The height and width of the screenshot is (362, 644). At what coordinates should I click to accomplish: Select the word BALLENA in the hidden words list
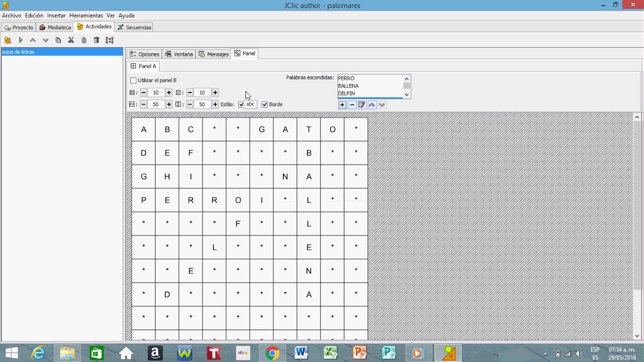point(371,86)
